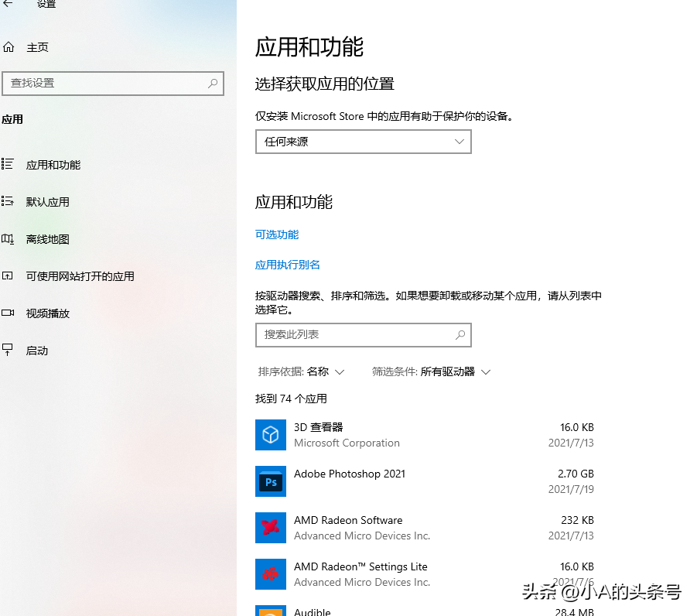Screen dimensions: 697x616
Task: Click the Adobe Photoshop 2021 Ps icon
Action: coord(270,481)
